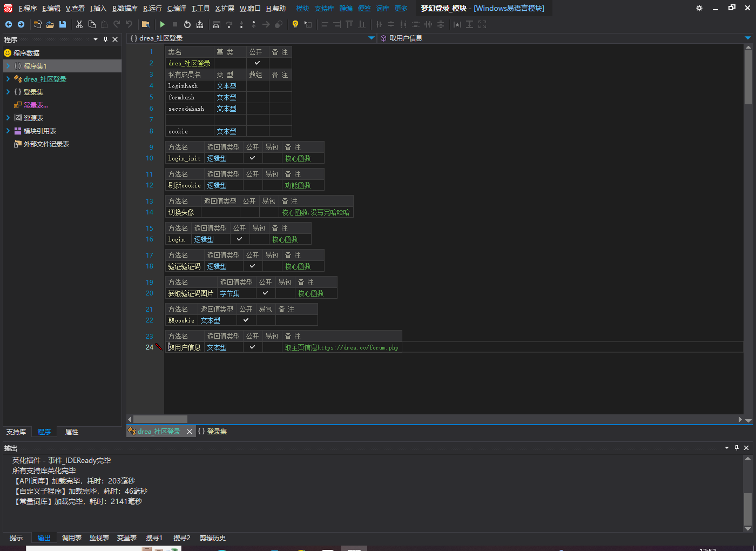The height and width of the screenshot is (551, 756).
Task: Toggle 公开 checkbox for login_init method
Action: [x=252, y=158]
